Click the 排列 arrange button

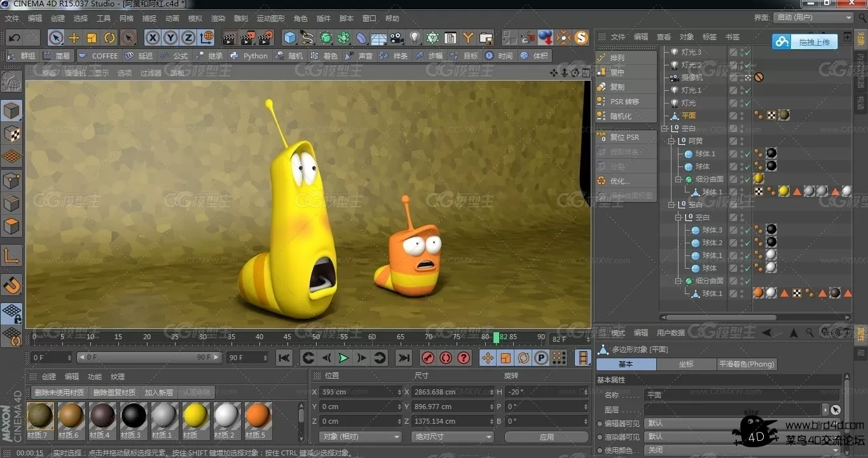(x=626, y=58)
